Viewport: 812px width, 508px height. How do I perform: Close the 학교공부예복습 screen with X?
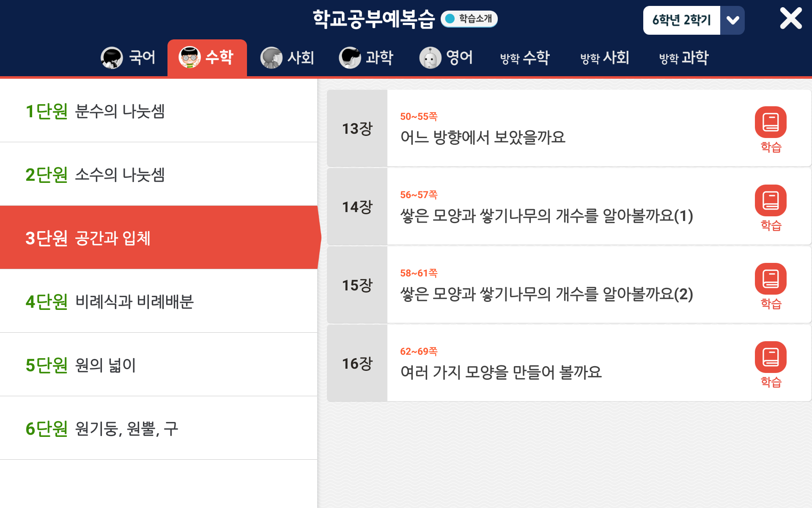tap(790, 19)
